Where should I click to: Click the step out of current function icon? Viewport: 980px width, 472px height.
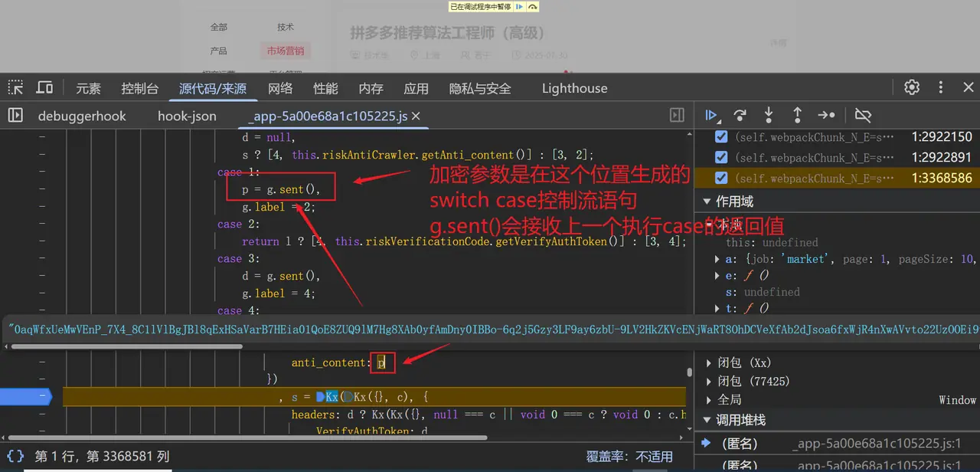[x=796, y=115]
